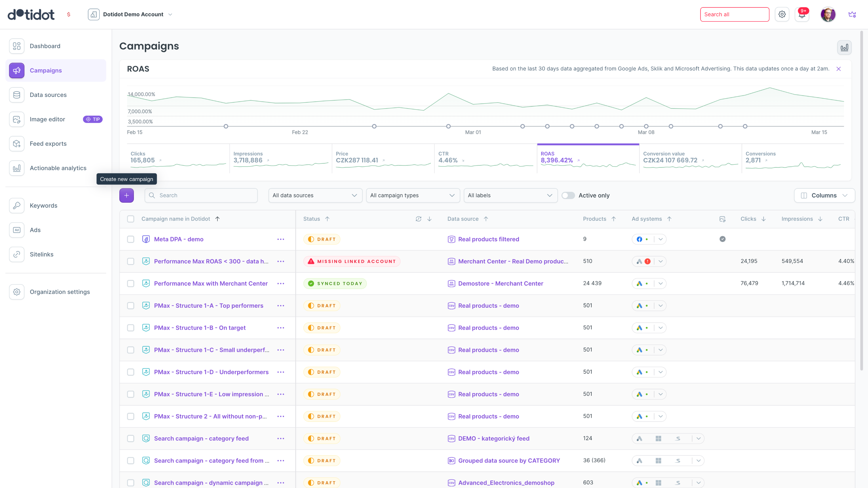Click the chart icon beside Campaigns heading

click(844, 47)
